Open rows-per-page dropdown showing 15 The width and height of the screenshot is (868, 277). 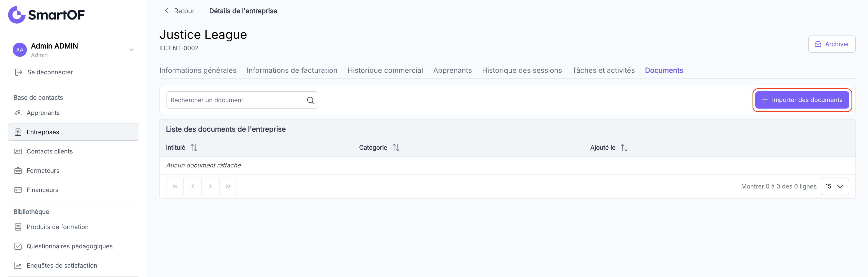point(835,186)
